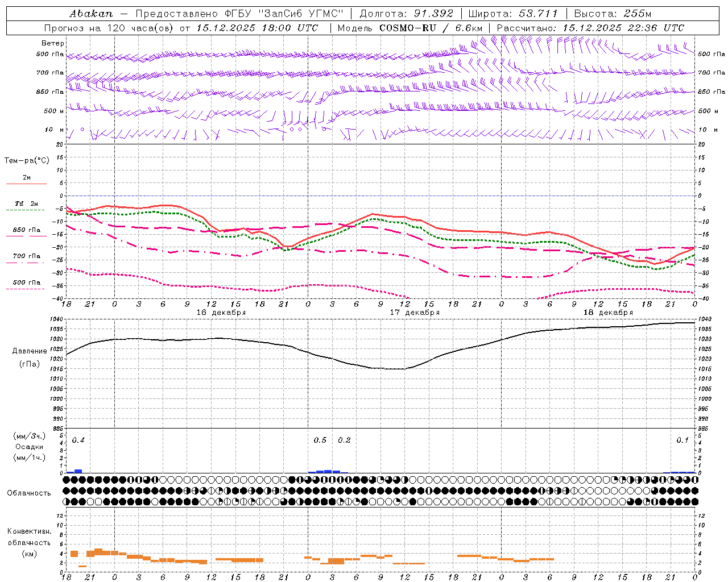Click the "Высота: 255м" elevation text
Screen dimensions: 728x582
[613, 14]
